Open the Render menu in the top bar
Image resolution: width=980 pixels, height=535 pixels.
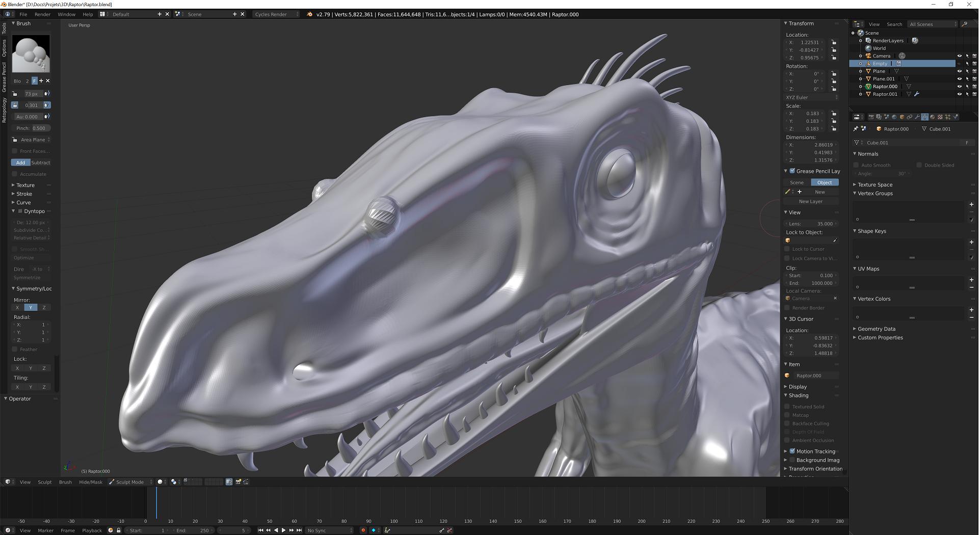click(x=42, y=14)
